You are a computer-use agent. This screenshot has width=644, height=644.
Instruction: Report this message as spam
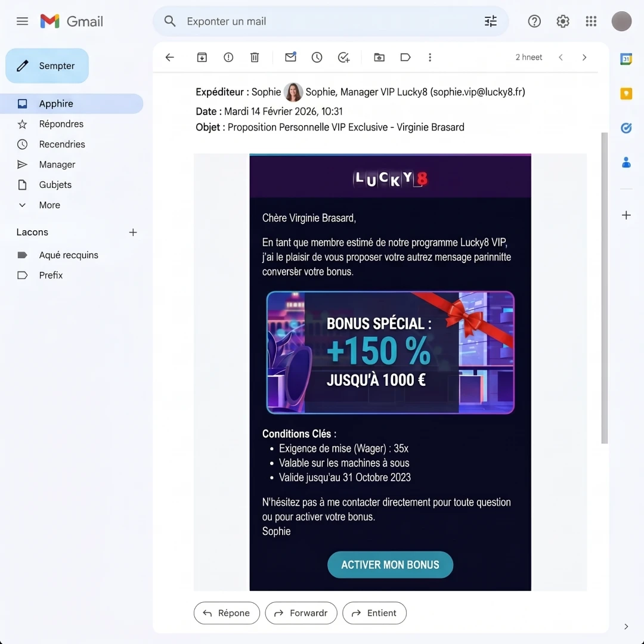(228, 57)
